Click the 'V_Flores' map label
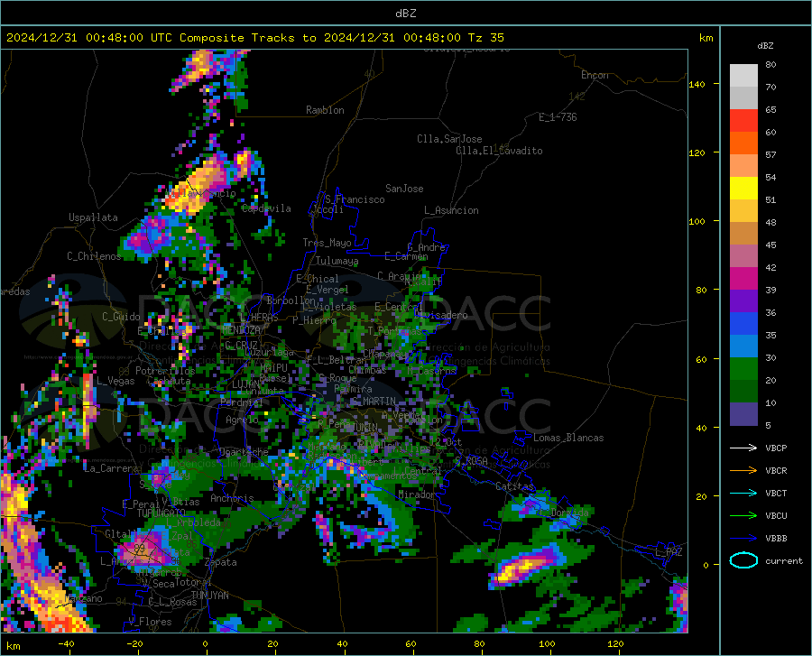Screen dimensions: 812x656 point(150,622)
